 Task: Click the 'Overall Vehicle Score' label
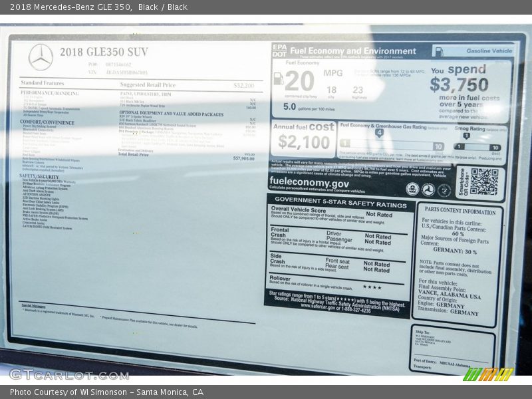298,209
